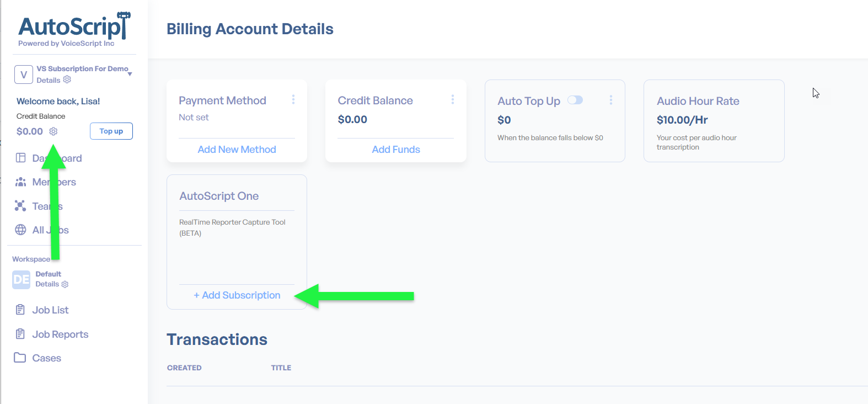The image size is (868, 404).
Task: Open organization Details gear icon
Action: (67, 79)
